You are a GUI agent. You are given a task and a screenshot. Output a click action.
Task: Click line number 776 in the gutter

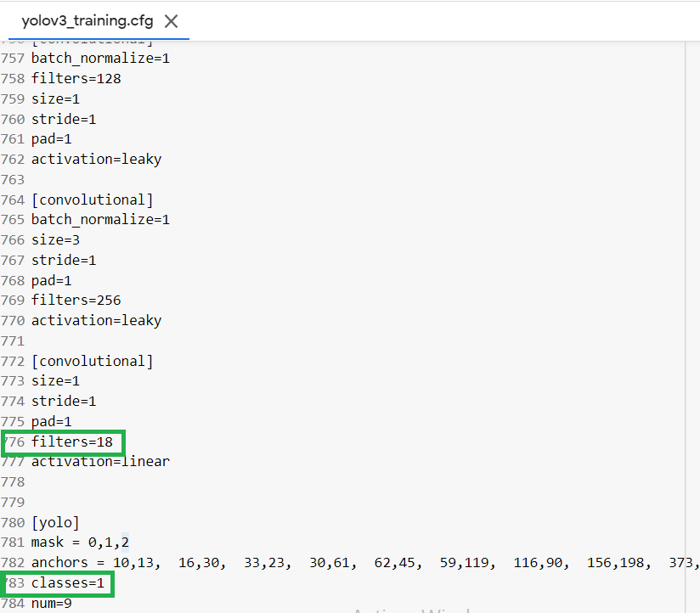tap(13, 441)
